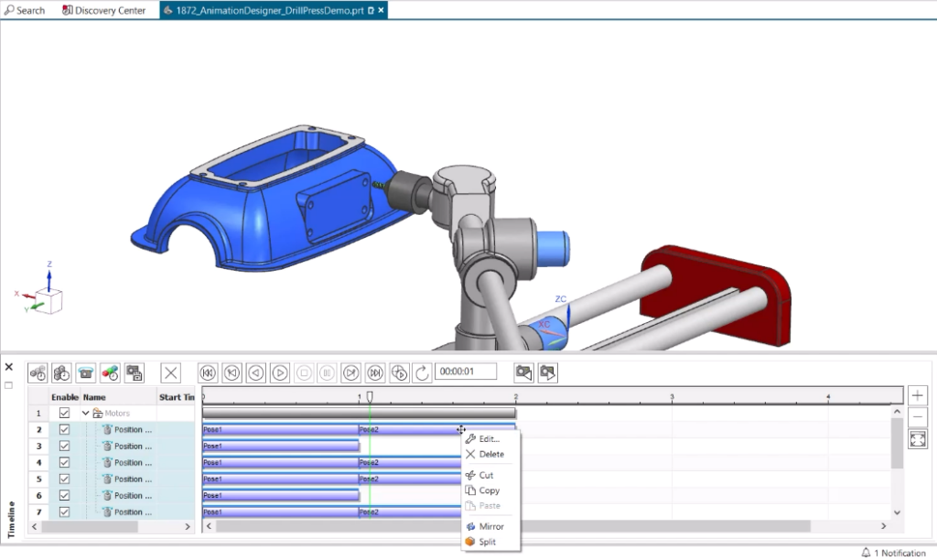
Task: Select Mirror in the context menu
Action: click(490, 526)
